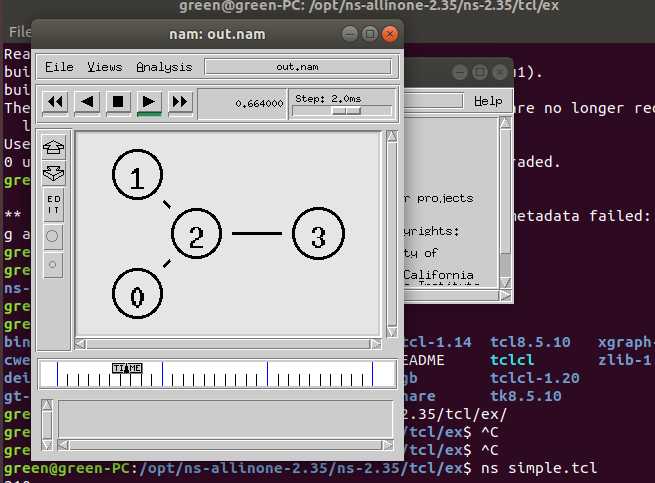Click 'California' text in background nam window
The height and width of the screenshot is (483, 655).
pos(438,275)
